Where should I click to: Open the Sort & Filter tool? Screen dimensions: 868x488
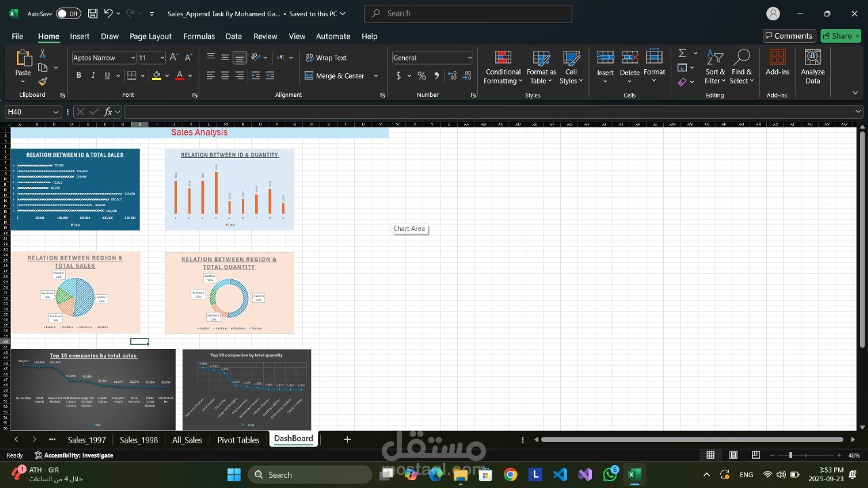(x=715, y=67)
